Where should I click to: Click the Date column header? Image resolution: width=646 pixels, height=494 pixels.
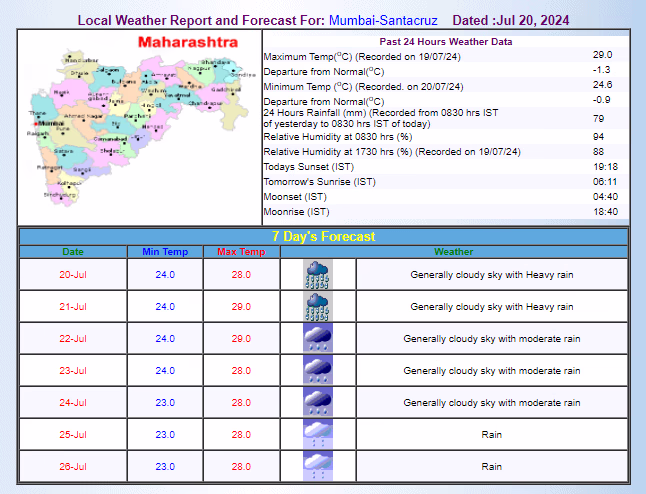73,252
